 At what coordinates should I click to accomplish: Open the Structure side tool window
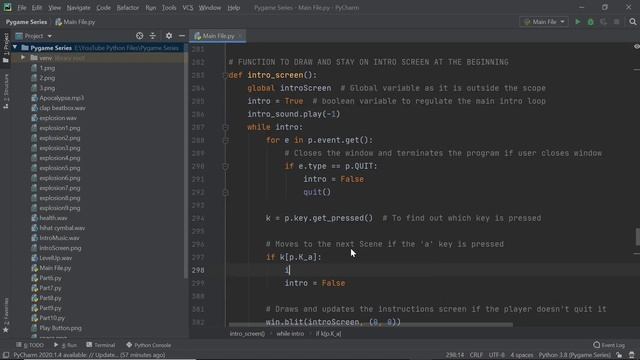[6, 91]
